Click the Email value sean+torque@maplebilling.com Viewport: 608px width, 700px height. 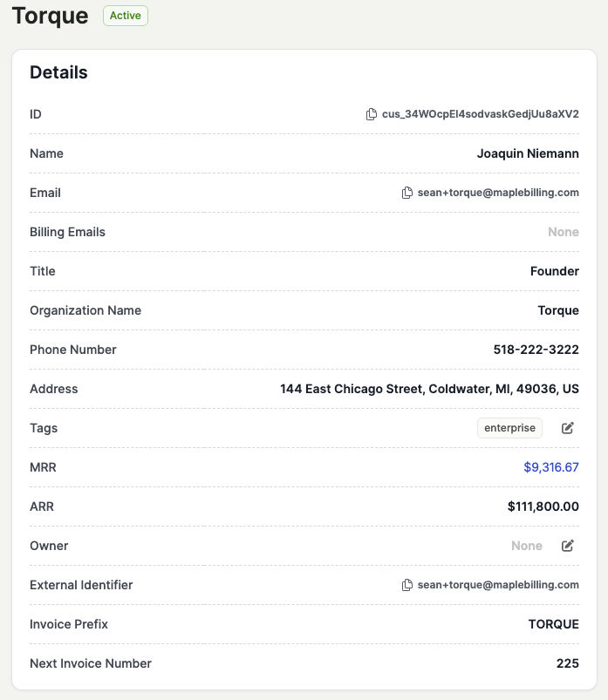point(498,193)
